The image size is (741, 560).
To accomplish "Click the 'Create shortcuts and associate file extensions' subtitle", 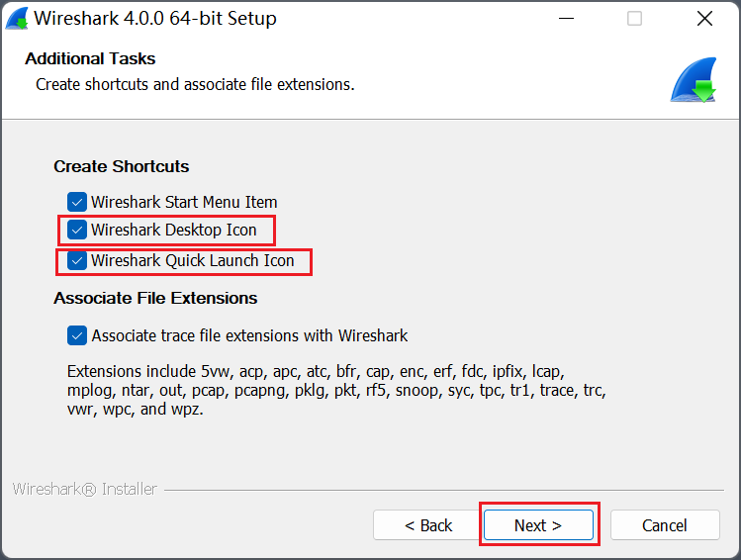I will pyautogui.click(x=195, y=84).
